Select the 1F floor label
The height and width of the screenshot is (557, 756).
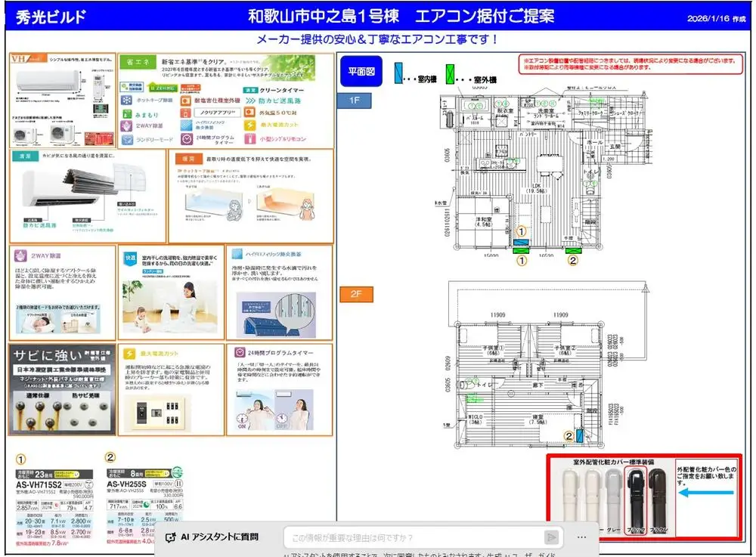pos(355,101)
